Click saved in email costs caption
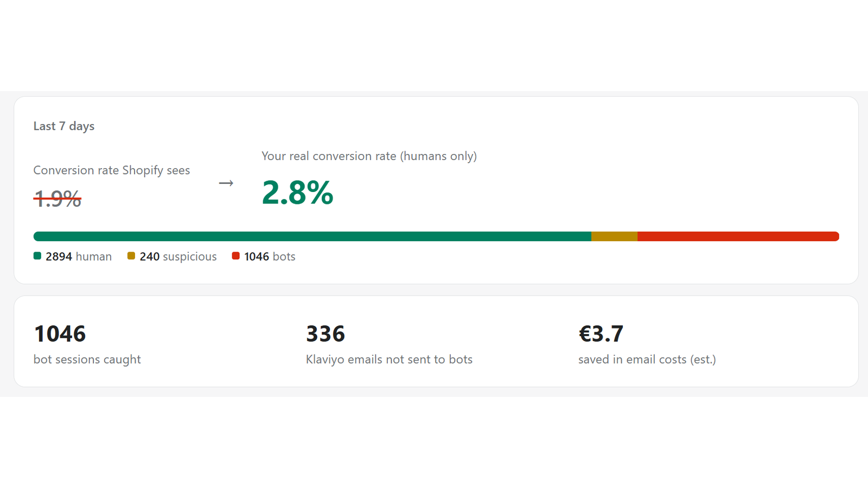The image size is (868, 488). click(x=647, y=359)
